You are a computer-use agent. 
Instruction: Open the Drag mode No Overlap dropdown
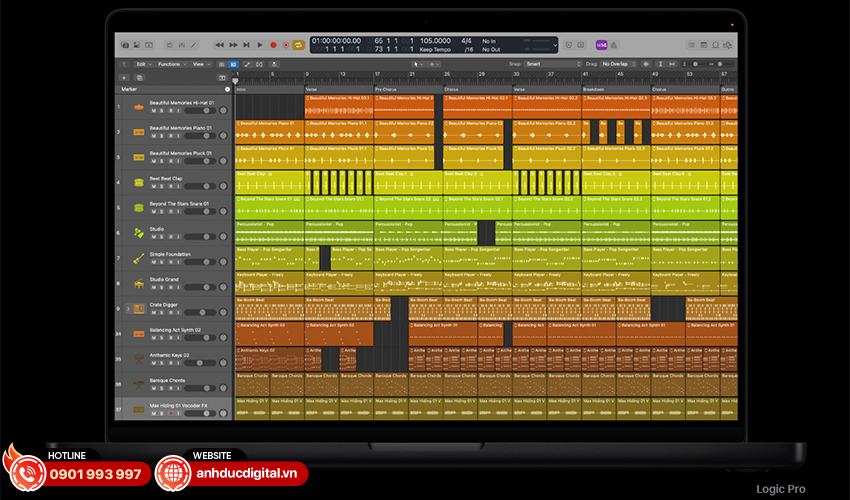click(x=616, y=64)
